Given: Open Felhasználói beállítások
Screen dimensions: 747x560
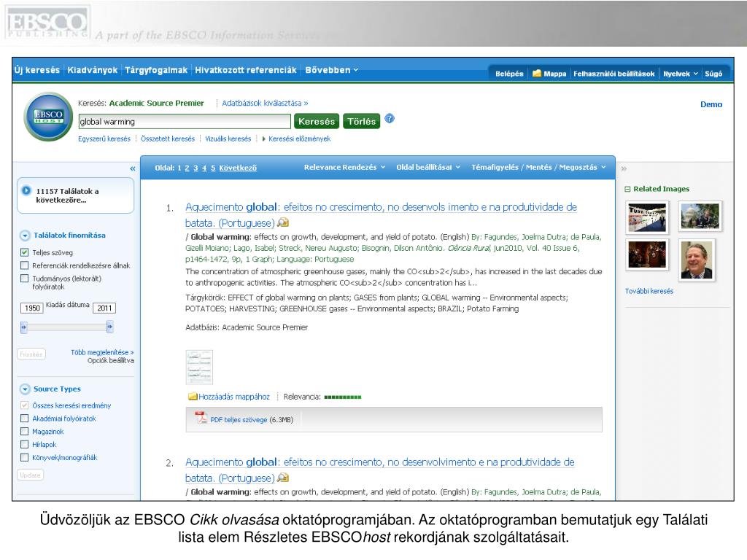Looking at the screenshot, I should (614, 74).
